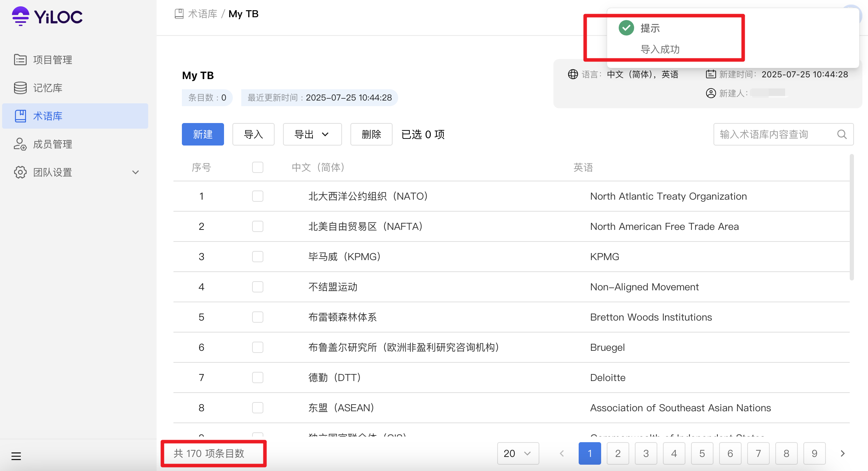Click the previous page arrow
Screen dimensions: 868x471
562,453
